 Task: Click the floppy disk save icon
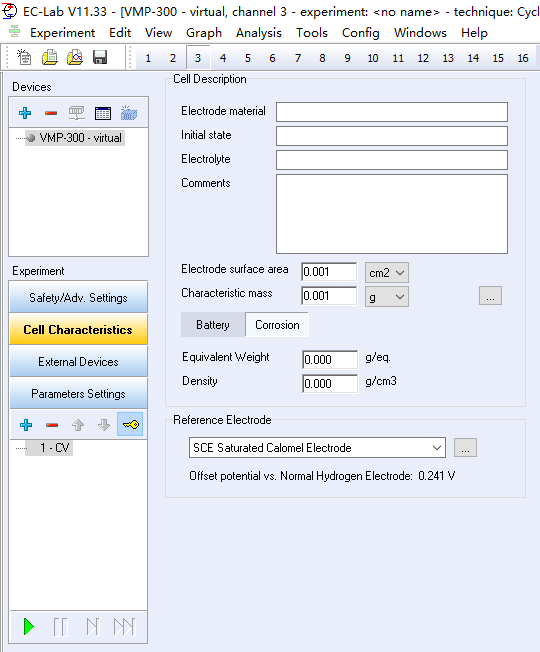(x=100, y=57)
